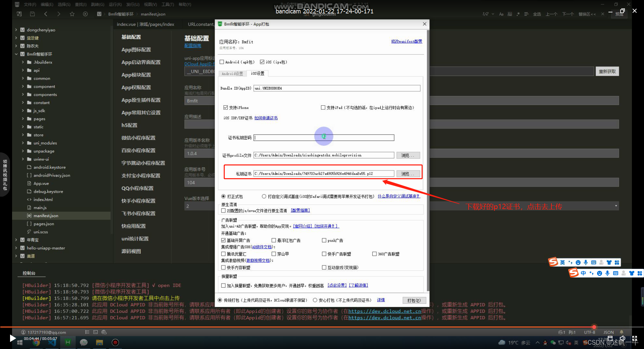Screen dimensions: 644x349
Task: Click the run play icon in toolbar
Action: tap(85, 14)
